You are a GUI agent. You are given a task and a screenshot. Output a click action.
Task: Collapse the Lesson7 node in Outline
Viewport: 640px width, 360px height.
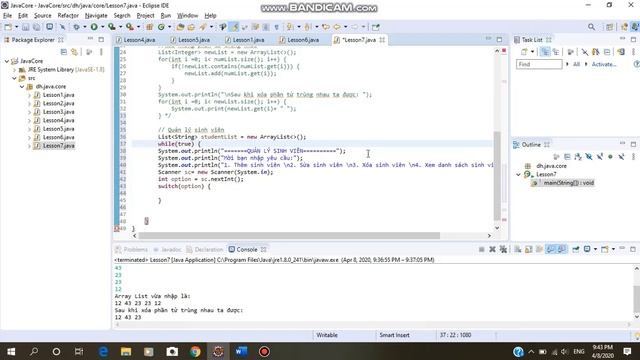pyautogui.click(x=518, y=174)
